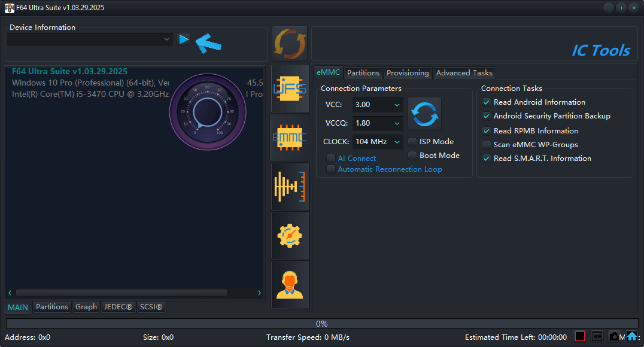Enable Scan eMMC WP-Groups
The height and width of the screenshot is (347, 644).
[x=487, y=144]
